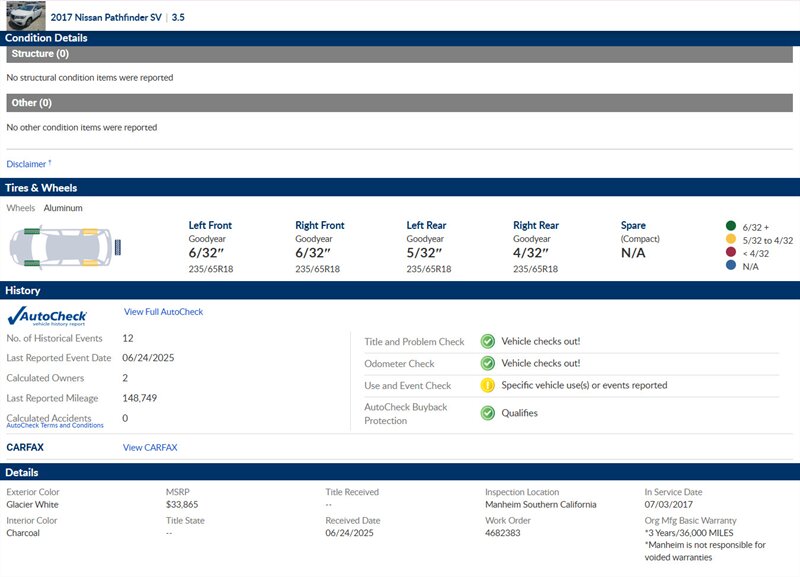
Task: Click the Last Reported Event Date 06/24/2025
Action: point(148,358)
